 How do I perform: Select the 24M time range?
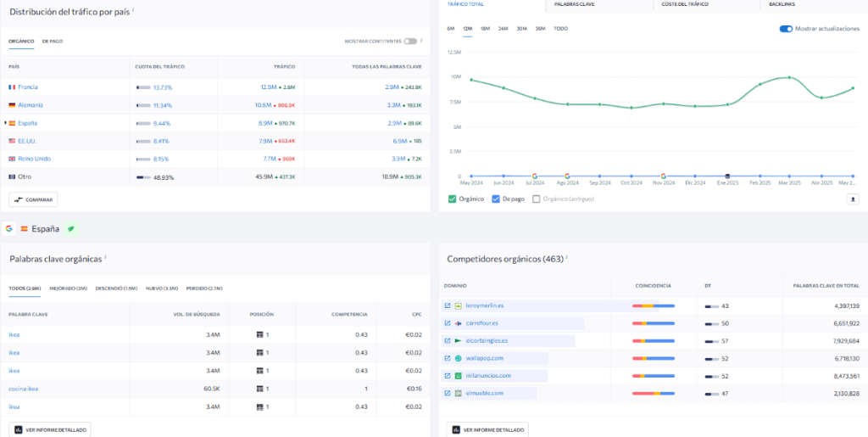pos(504,28)
